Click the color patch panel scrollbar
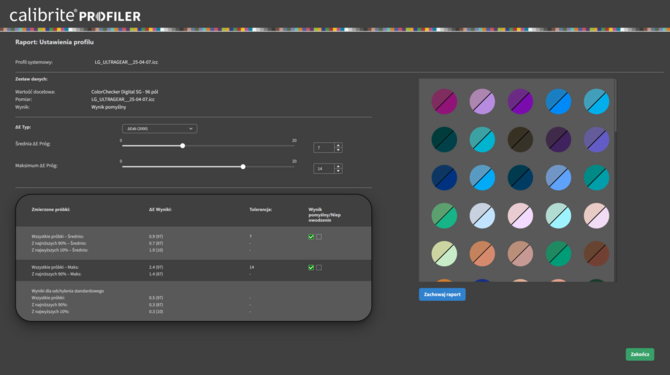This screenshot has width=670, height=375. pos(615,105)
